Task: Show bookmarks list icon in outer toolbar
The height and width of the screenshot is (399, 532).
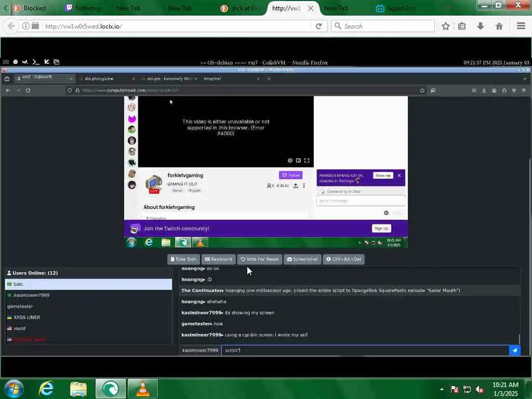Action: (x=462, y=26)
